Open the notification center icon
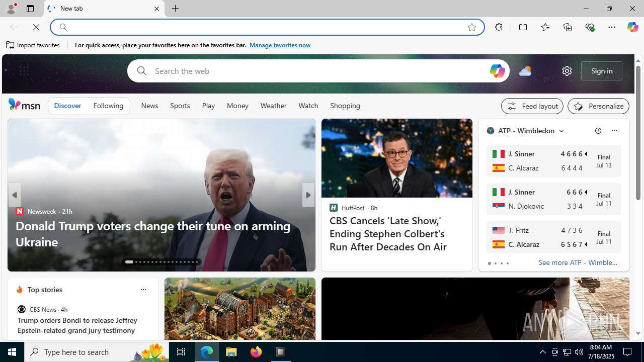 pyautogui.click(x=628, y=352)
